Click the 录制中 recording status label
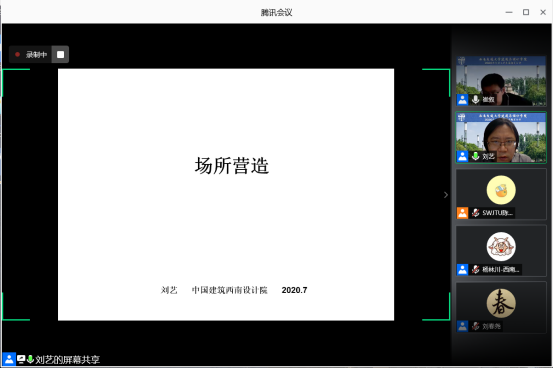 (x=36, y=55)
